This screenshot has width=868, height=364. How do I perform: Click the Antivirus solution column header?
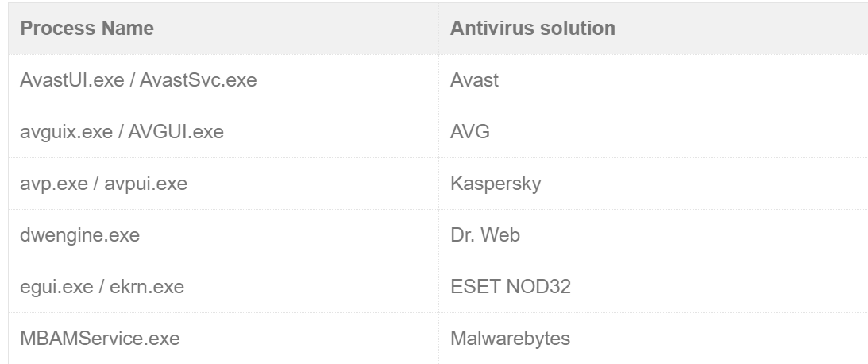(x=532, y=29)
